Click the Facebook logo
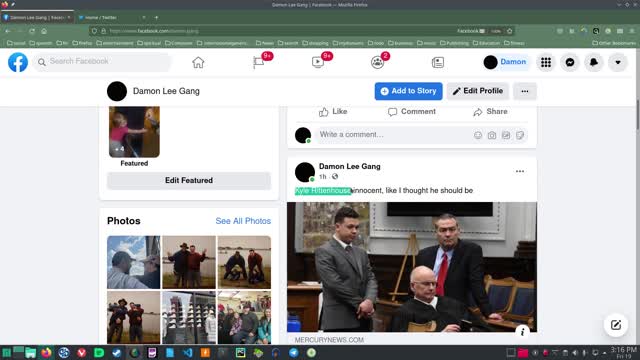 click(x=18, y=62)
